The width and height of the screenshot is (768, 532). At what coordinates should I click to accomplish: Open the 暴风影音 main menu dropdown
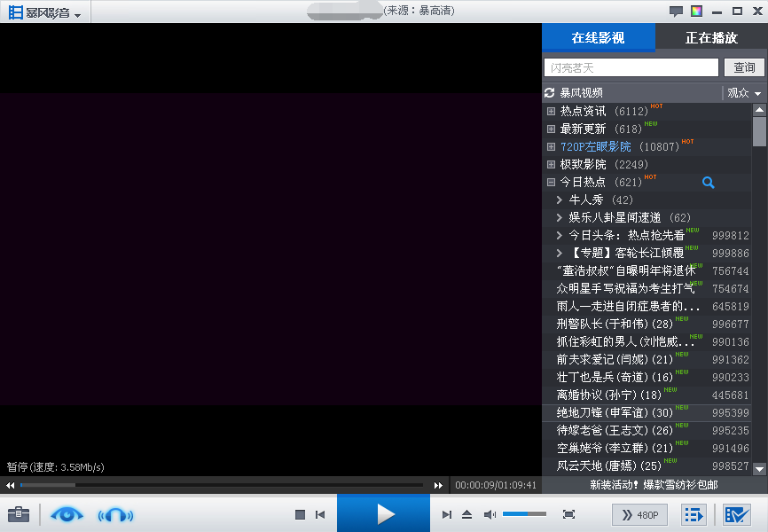[x=45, y=12]
